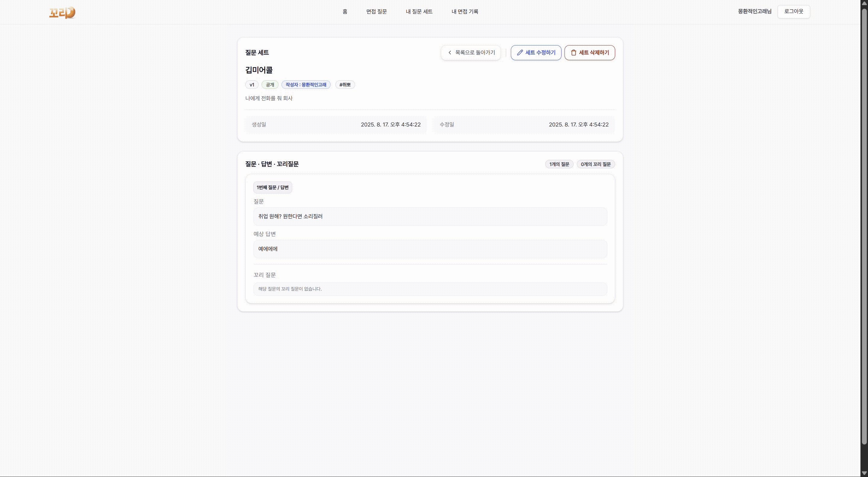Click the scrollbar down arrow
Image resolution: width=868 pixels, height=477 pixels.
tap(864, 473)
